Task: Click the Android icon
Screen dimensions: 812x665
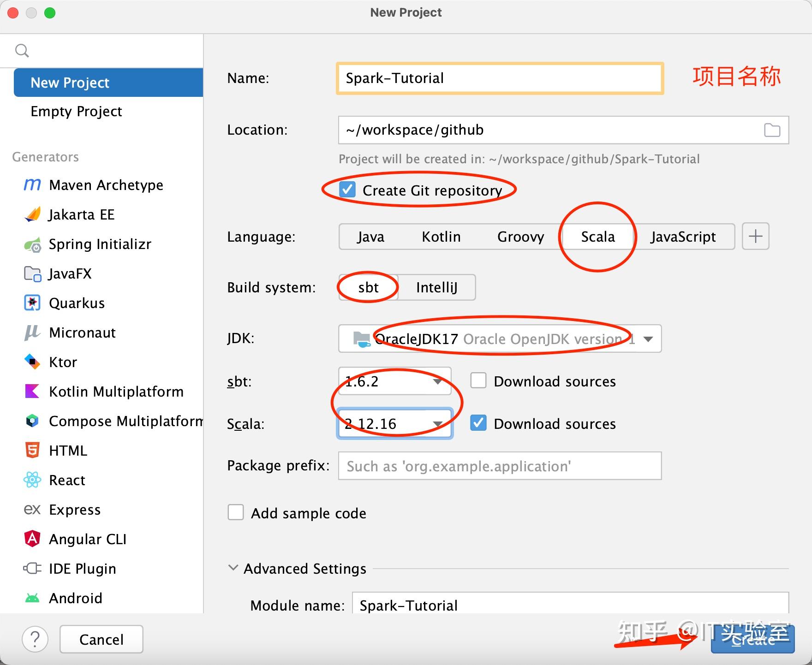Action: coord(32,598)
